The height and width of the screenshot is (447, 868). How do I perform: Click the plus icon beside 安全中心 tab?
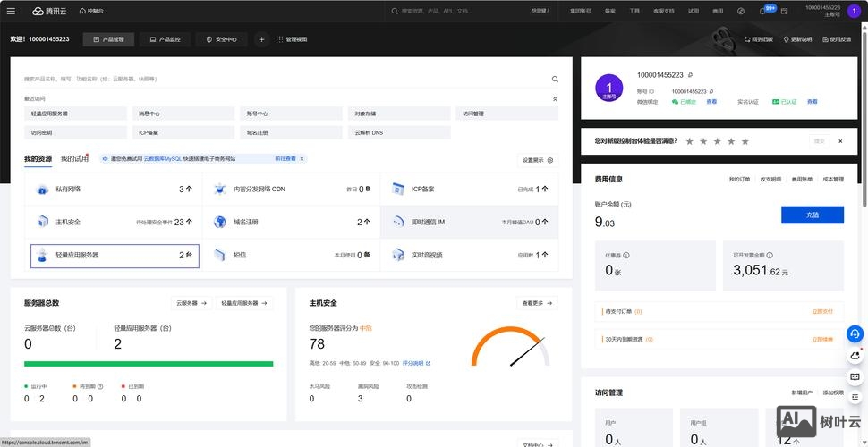(x=261, y=39)
